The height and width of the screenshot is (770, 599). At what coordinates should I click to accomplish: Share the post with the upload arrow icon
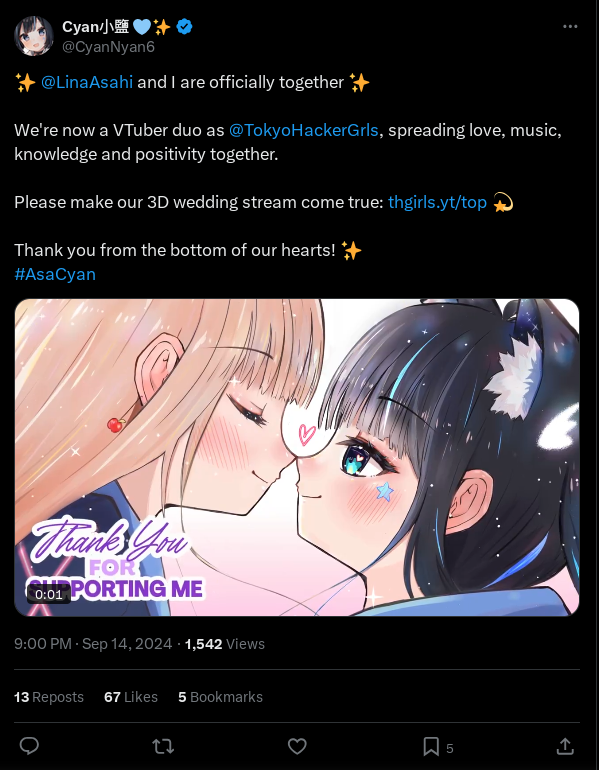tap(565, 746)
